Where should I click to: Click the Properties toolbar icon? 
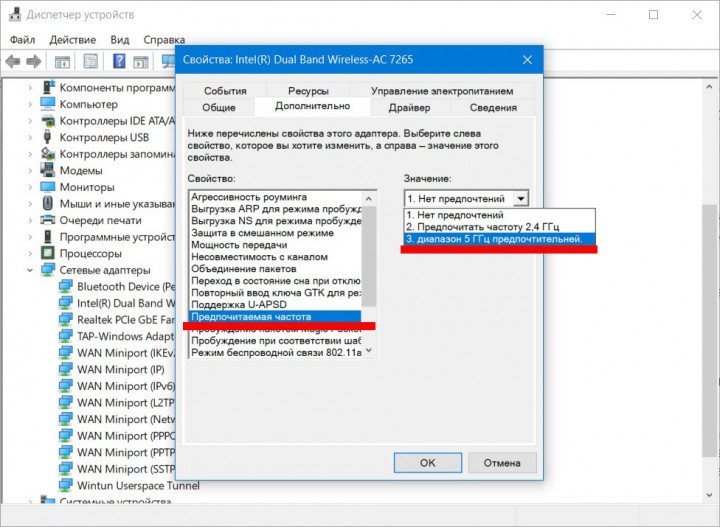tap(91, 61)
